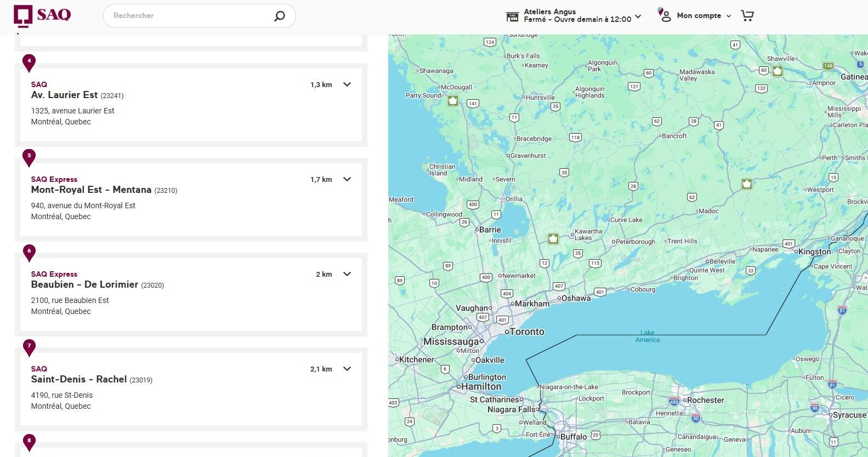Open Mont-Royal Est - Mentana store name
This screenshot has width=868, height=457.
(91, 190)
